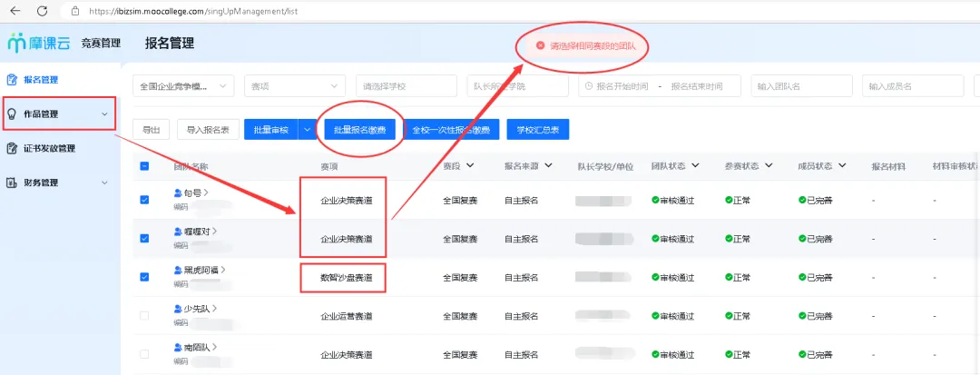Click the 全校一次性报名缴费 button
Screen dimensions: 980x375
coord(451,130)
